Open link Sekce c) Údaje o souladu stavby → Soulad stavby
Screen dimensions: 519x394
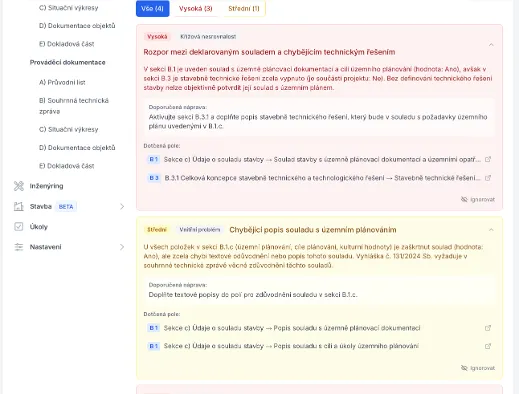coord(322,159)
